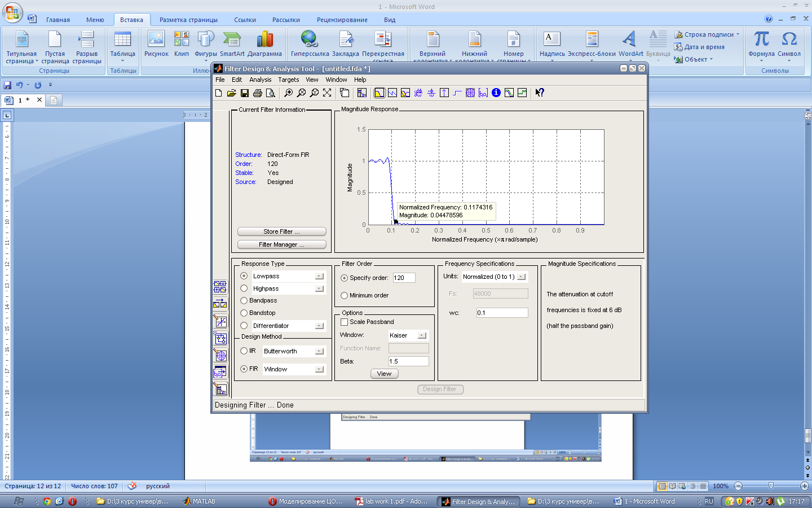Click the Формула button in Word ribbon
Viewport: 812px width, 508px height.
click(761, 46)
